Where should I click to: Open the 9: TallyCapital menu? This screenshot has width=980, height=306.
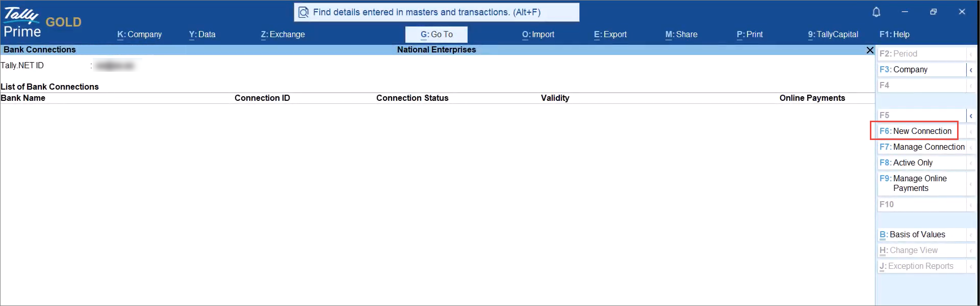(833, 35)
